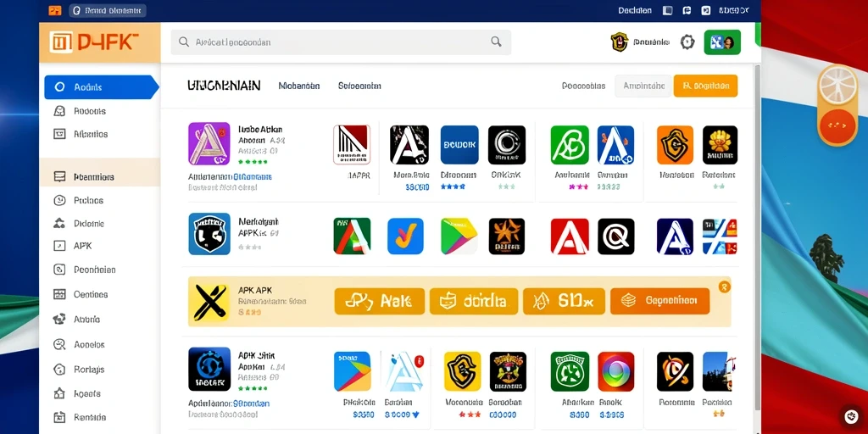Click the dark orange banner button with stack icon
The image size is (868, 434).
[659, 301]
